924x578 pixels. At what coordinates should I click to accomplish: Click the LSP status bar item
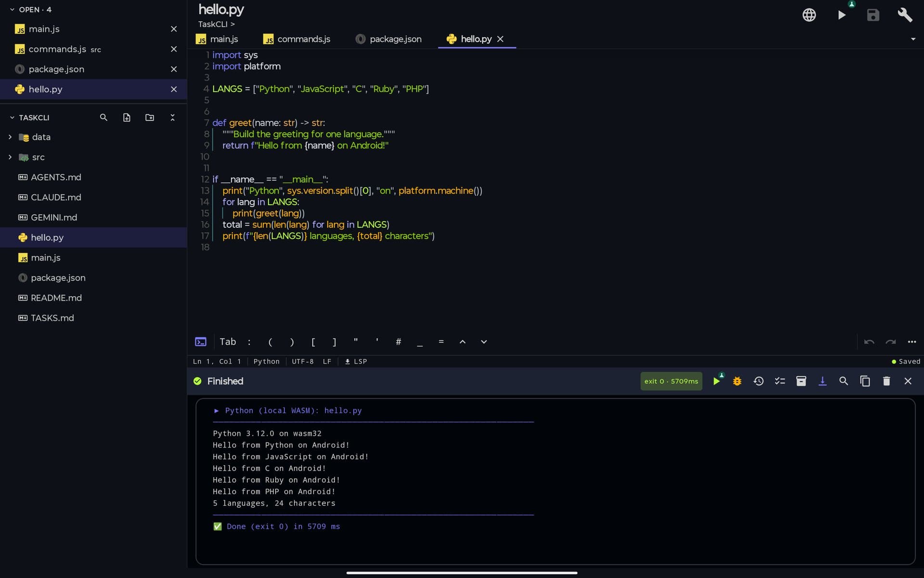click(x=356, y=361)
